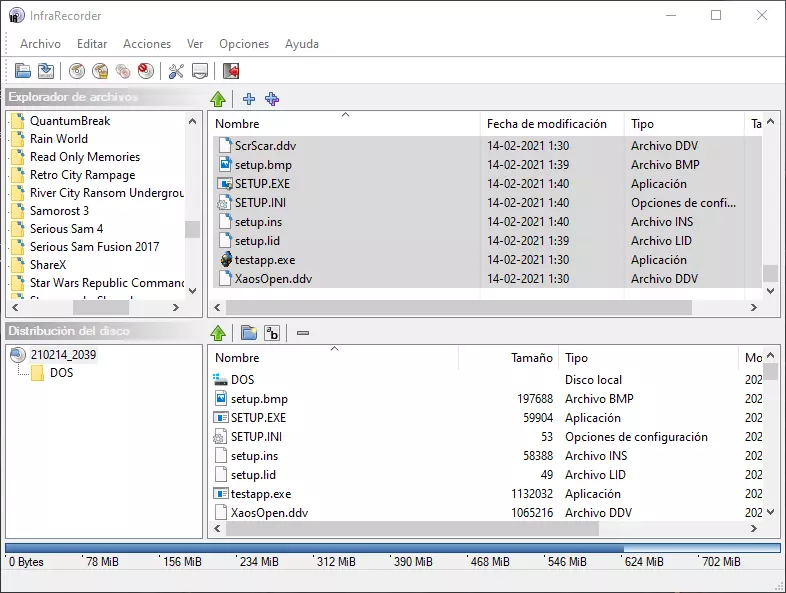Screen dimensions: 786x593
Task: Click the Erase disc icon with red mark
Action: tap(146, 71)
